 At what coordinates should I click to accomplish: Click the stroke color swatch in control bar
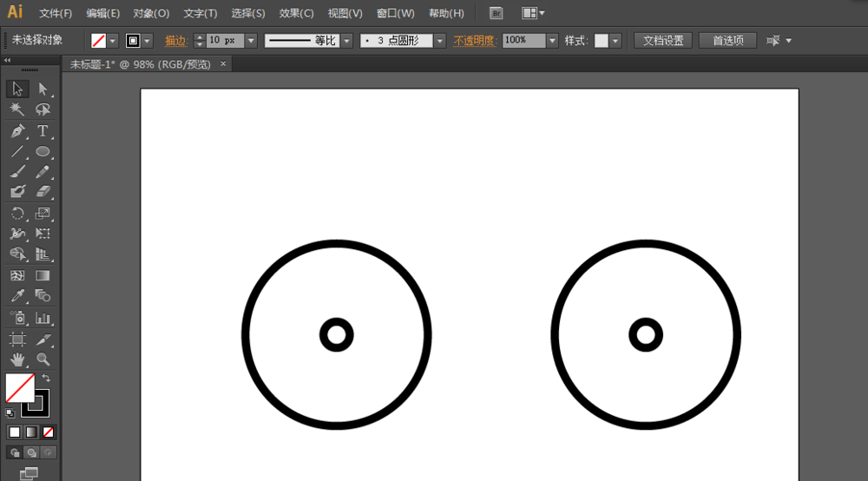(x=133, y=41)
